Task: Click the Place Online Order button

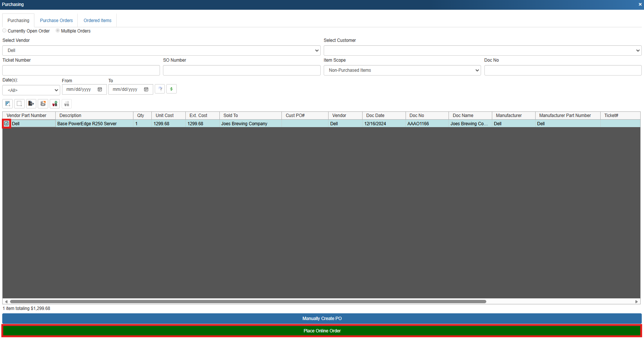Action: 322,331
